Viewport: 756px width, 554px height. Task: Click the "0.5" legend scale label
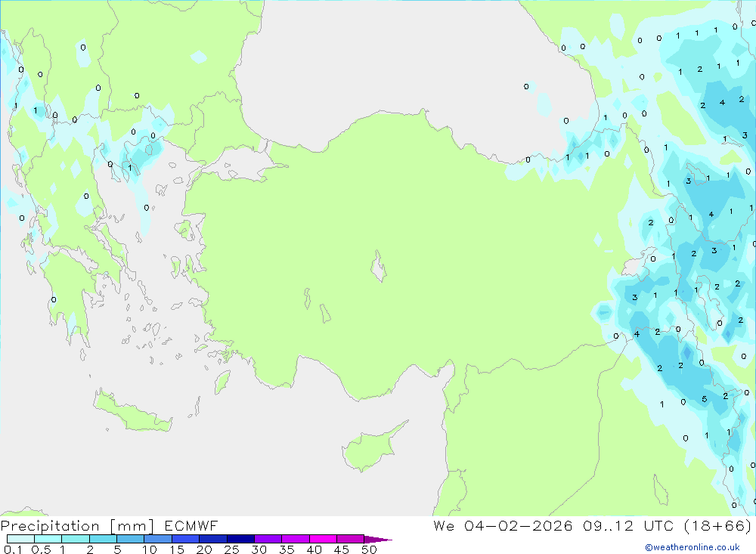click(x=41, y=549)
